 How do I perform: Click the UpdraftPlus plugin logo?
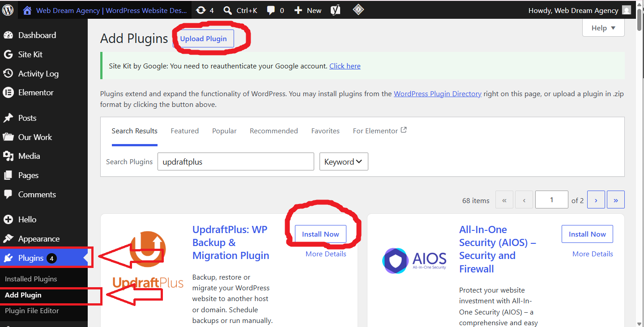[148, 259]
